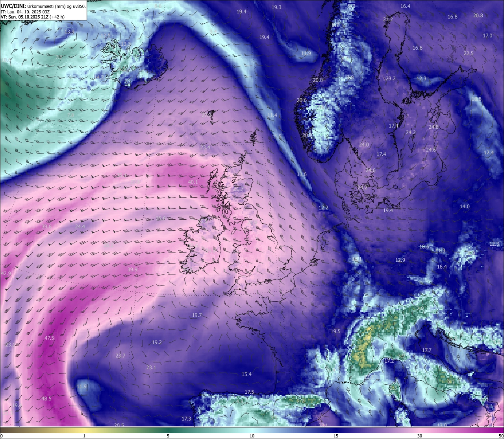Click the color scale tick label '15'

pos(336,436)
